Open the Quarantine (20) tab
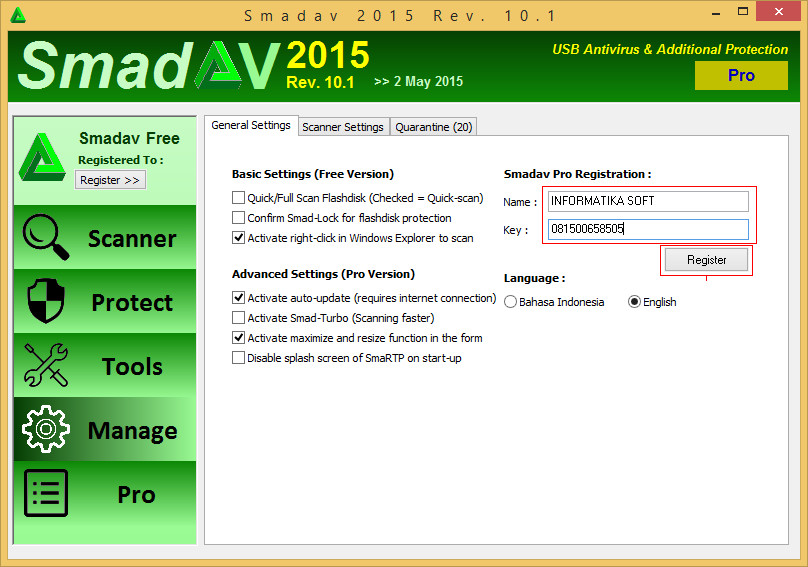Screen dimensions: 808x567 433,127
